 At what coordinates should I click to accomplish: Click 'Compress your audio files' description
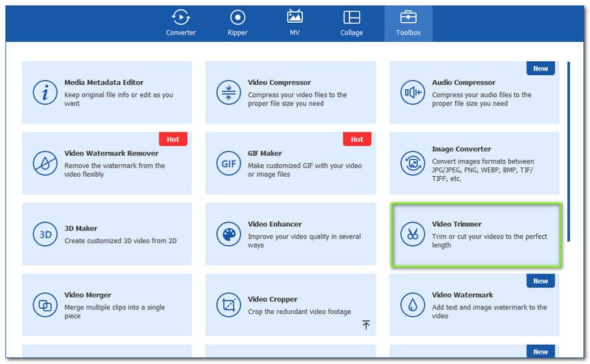tap(482, 99)
